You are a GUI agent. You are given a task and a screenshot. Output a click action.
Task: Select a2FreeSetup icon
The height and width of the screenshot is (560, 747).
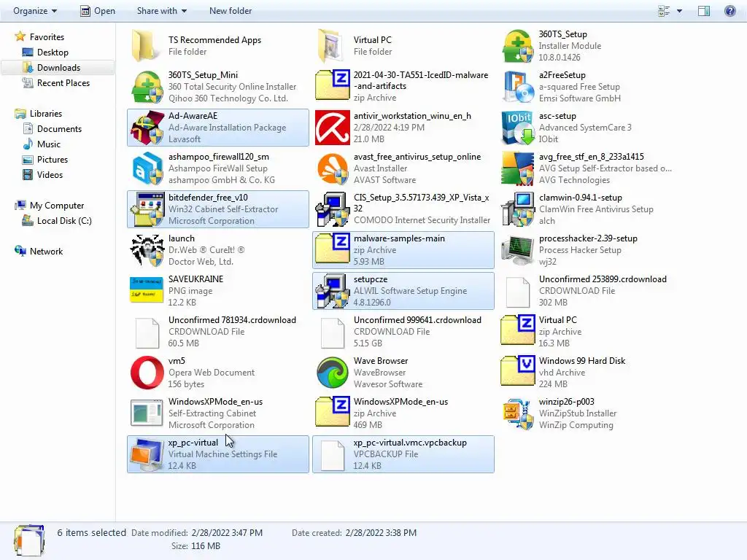(x=518, y=87)
